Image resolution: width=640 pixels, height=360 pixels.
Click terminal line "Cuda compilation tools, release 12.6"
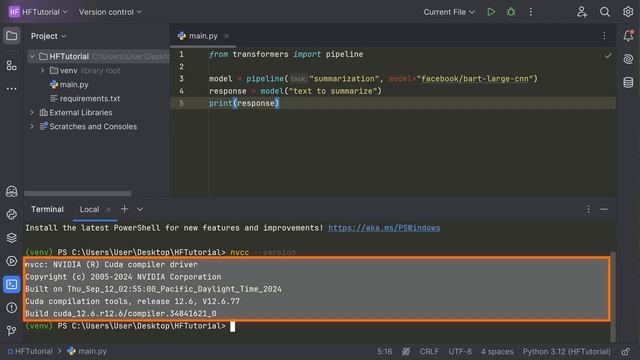coord(132,301)
